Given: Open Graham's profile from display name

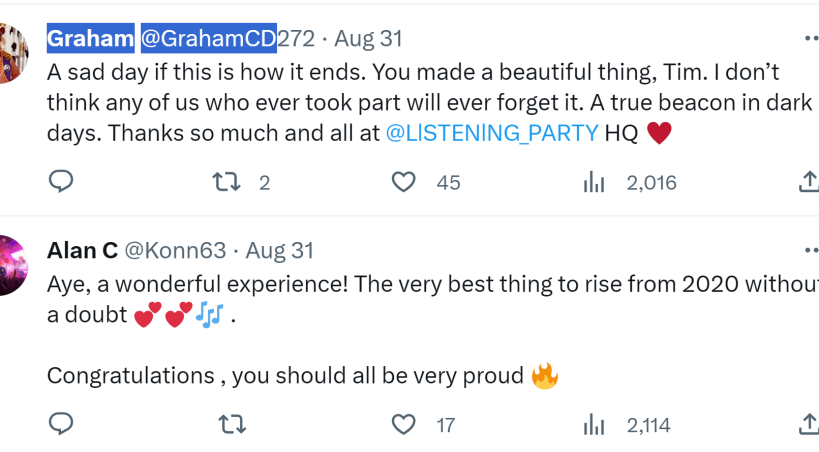Looking at the screenshot, I should click(x=90, y=39).
